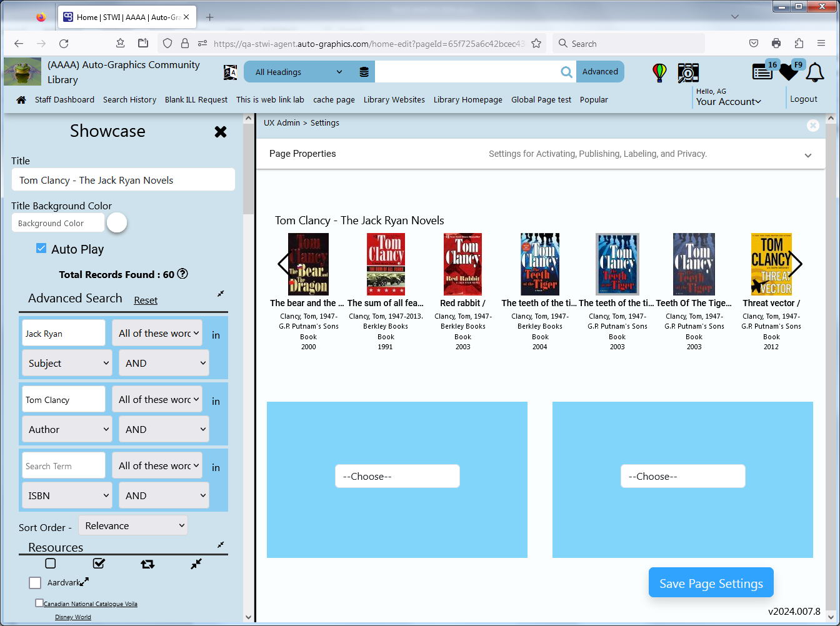Click the UX Admin breadcrumb link
This screenshot has width=840, height=626.
(x=282, y=123)
